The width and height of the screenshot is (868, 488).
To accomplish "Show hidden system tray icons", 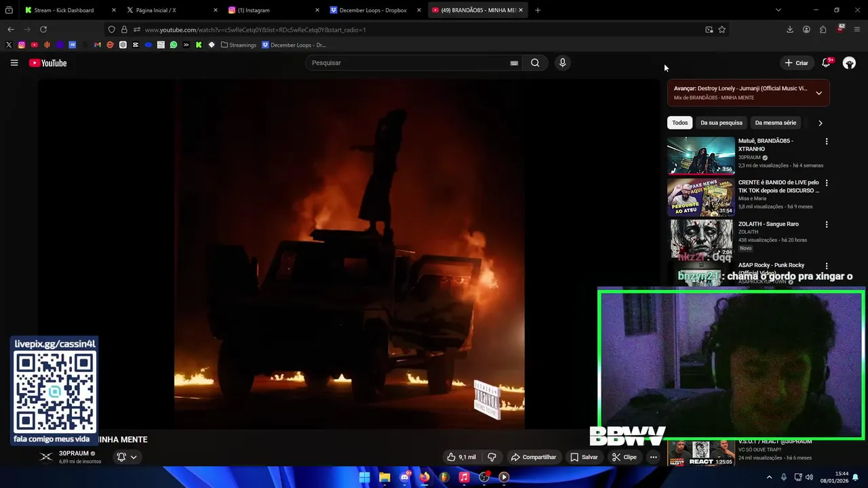I will [x=769, y=477].
